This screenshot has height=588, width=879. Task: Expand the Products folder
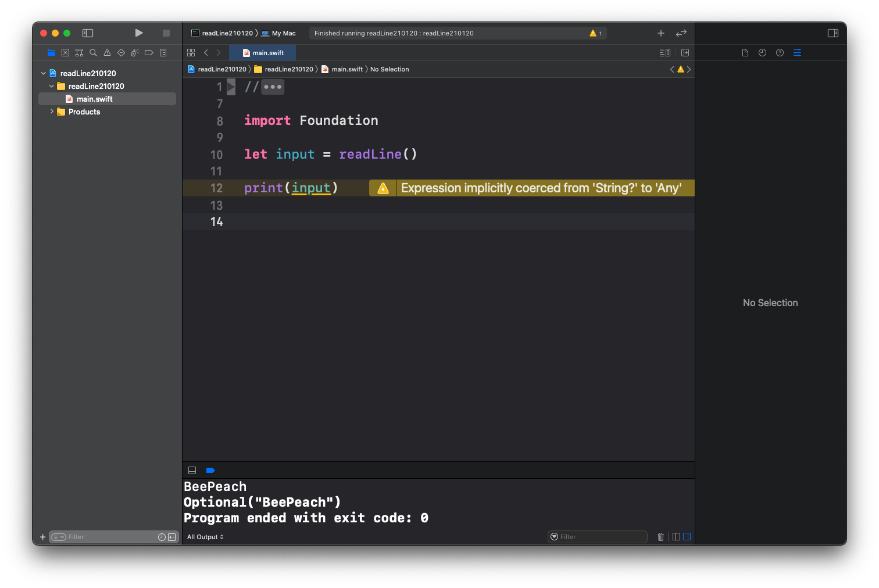click(52, 112)
